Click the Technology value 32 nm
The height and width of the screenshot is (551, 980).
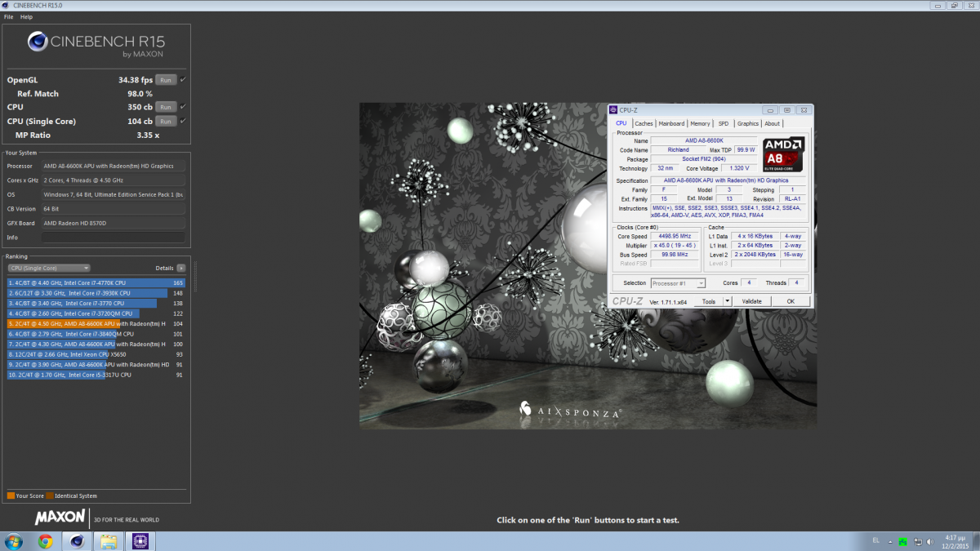click(x=666, y=168)
